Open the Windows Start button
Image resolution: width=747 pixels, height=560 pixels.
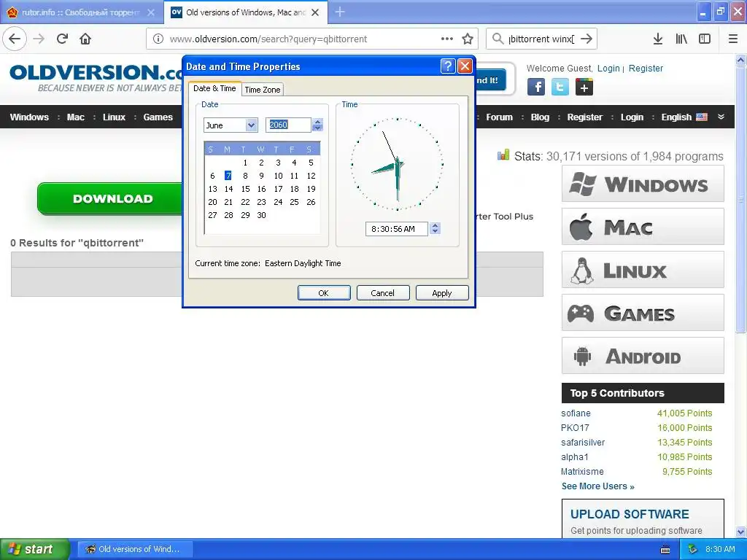coord(34,549)
